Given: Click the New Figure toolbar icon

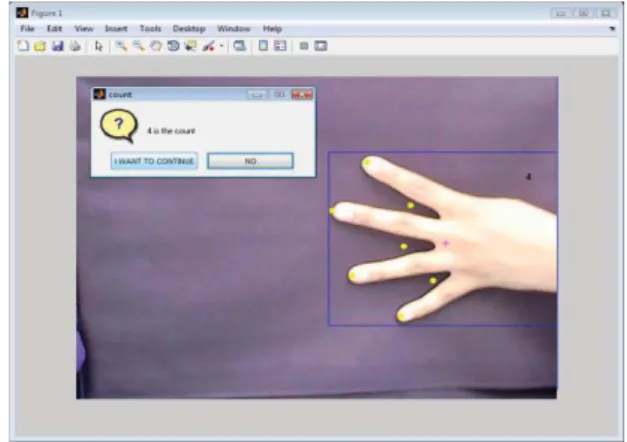Looking at the screenshot, I should [x=23, y=46].
